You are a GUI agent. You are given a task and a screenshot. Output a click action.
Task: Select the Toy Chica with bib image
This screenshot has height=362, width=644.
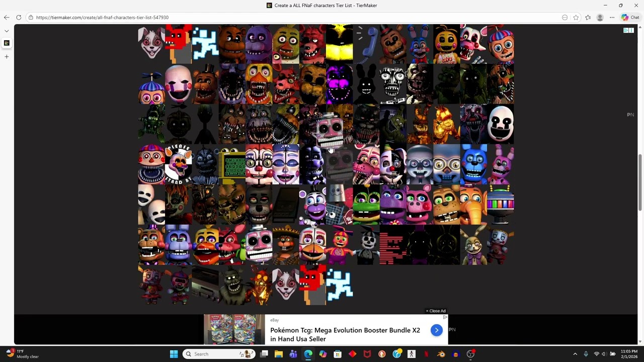446,44
